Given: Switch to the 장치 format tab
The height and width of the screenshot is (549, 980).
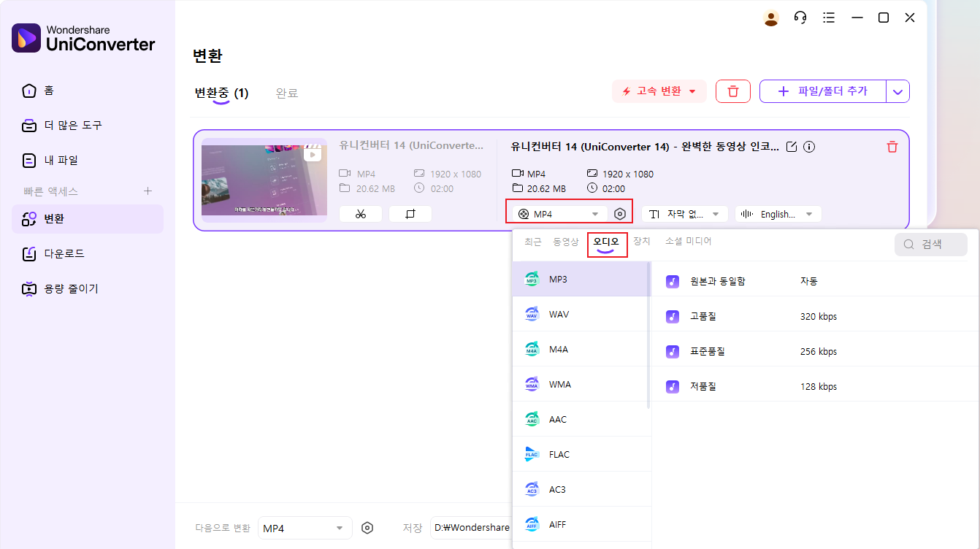Looking at the screenshot, I should (642, 241).
